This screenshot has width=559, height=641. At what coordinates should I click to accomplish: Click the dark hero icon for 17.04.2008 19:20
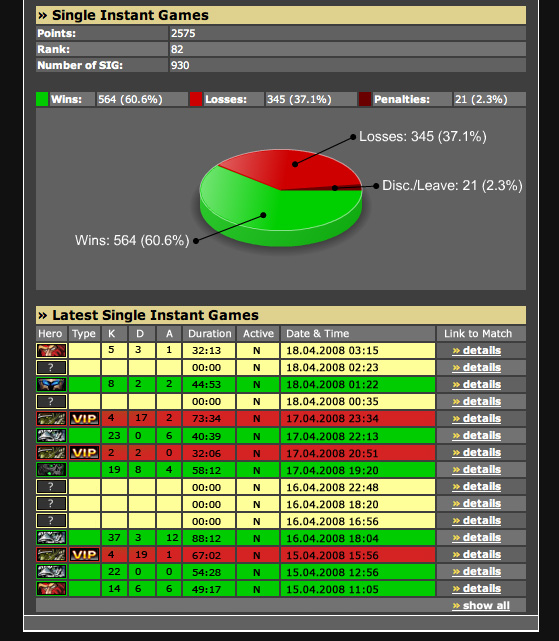pyautogui.click(x=51, y=470)
